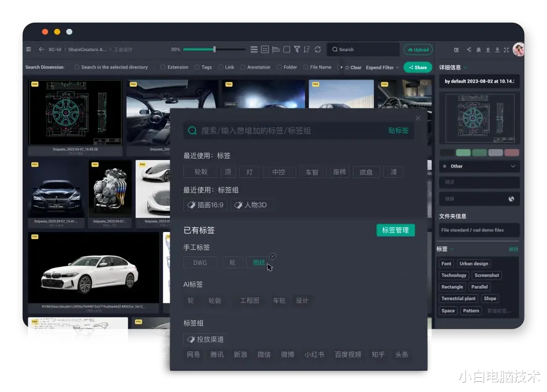Open the Other category dropdown
This screenshot has height=392, width=547.
click(x=479, y=166)
